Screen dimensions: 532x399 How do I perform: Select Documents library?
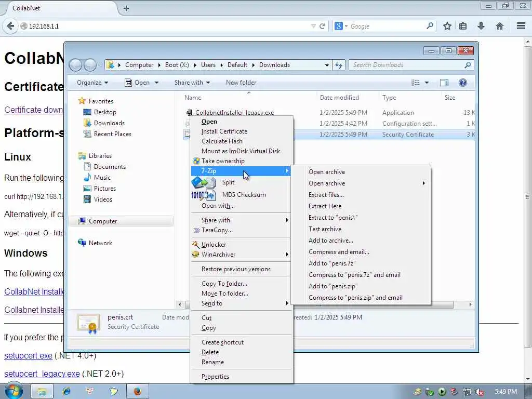(110, 166)
